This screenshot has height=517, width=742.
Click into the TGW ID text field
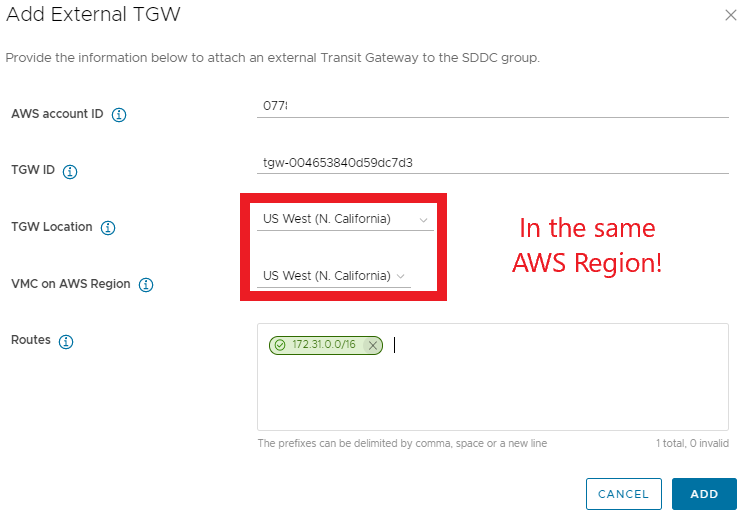(x=492, y=162)
